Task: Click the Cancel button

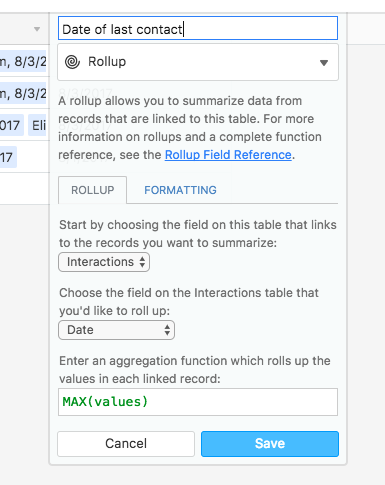Action: (x=126, y=444)
